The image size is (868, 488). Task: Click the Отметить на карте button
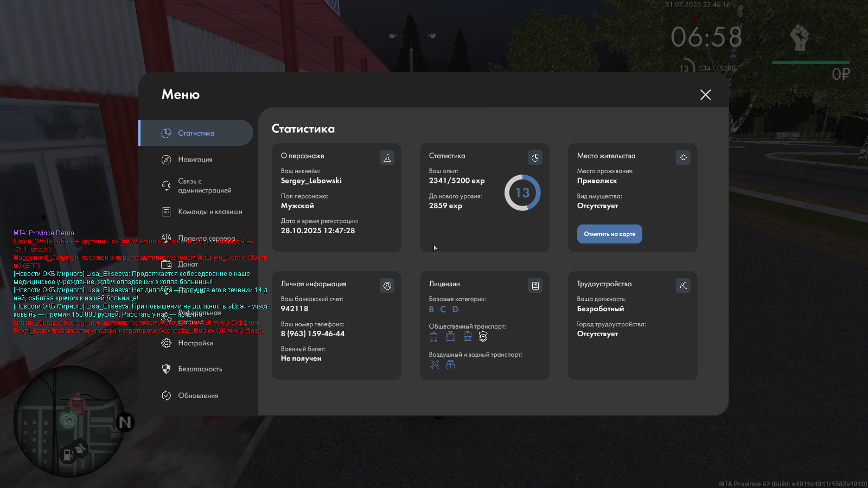click(609, 234)
